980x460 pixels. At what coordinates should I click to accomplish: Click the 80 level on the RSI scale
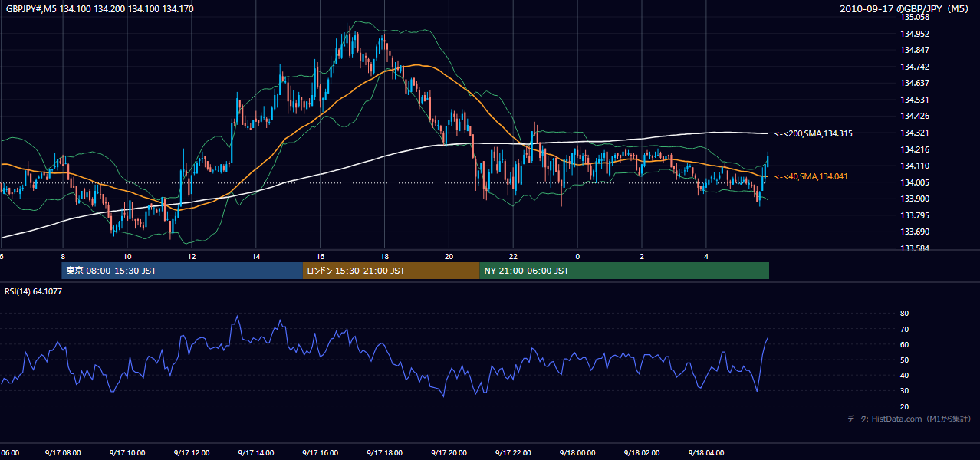point(904,314)
